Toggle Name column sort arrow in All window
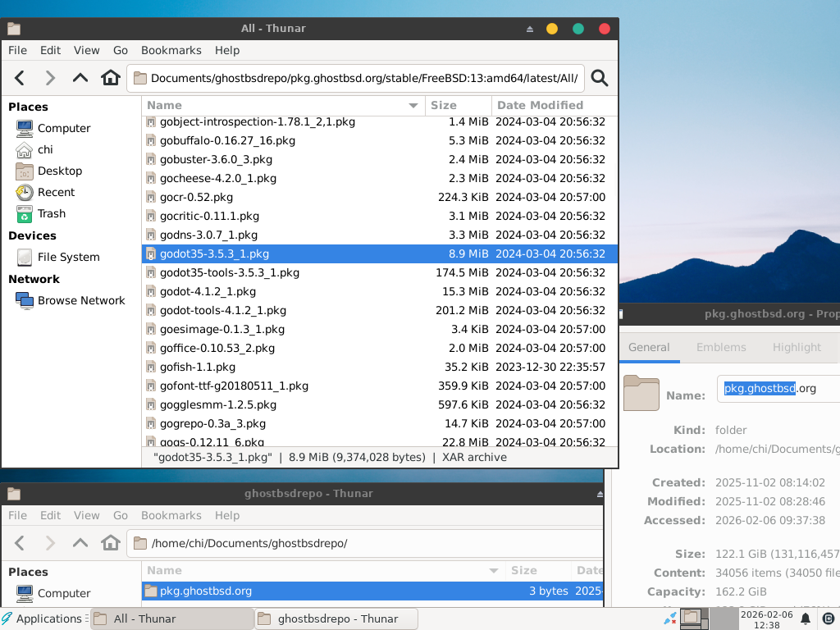The height and width of the screenshot is (630, 840). point(413,106)
